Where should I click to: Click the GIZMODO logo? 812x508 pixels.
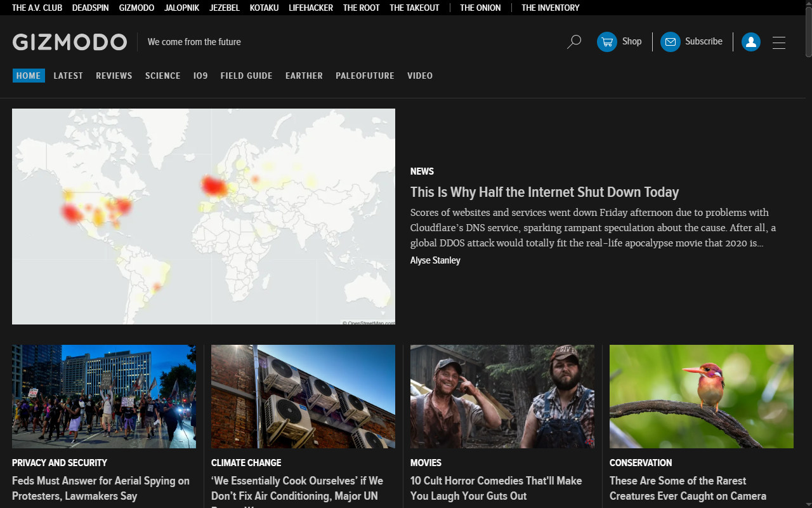tap(70, 42)
